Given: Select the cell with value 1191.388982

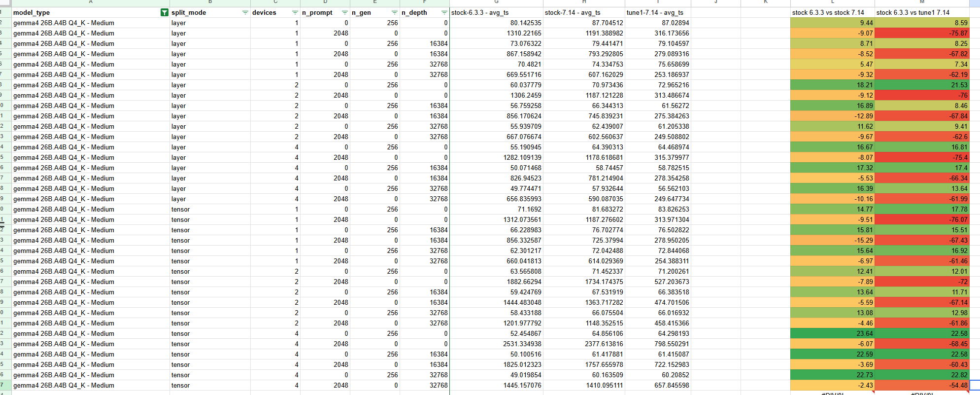Looking at the screenshot, I should click(x=584, y=33).
